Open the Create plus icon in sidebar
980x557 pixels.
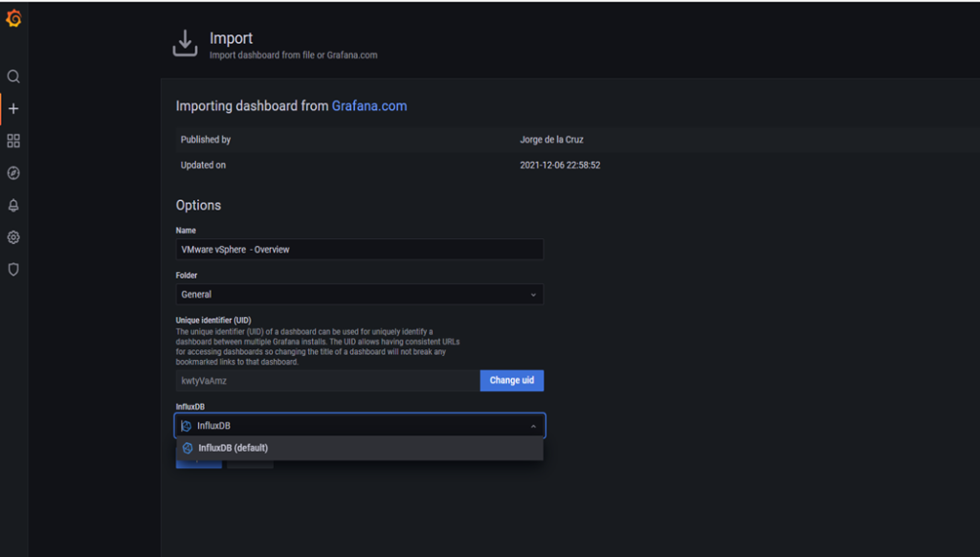coord(13,109)
